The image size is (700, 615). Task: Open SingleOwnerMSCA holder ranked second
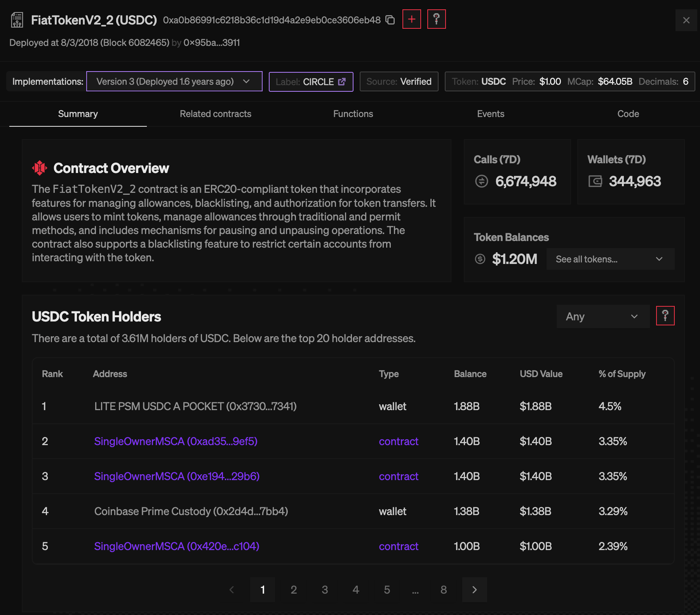[175, 441]
